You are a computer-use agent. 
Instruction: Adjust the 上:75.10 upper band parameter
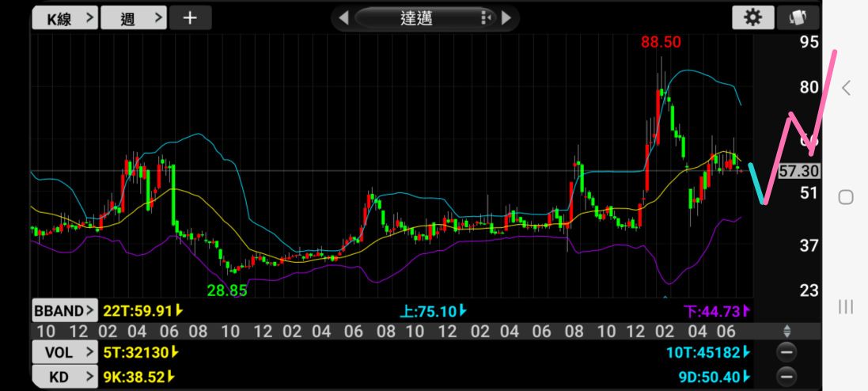tap(433, 311)
